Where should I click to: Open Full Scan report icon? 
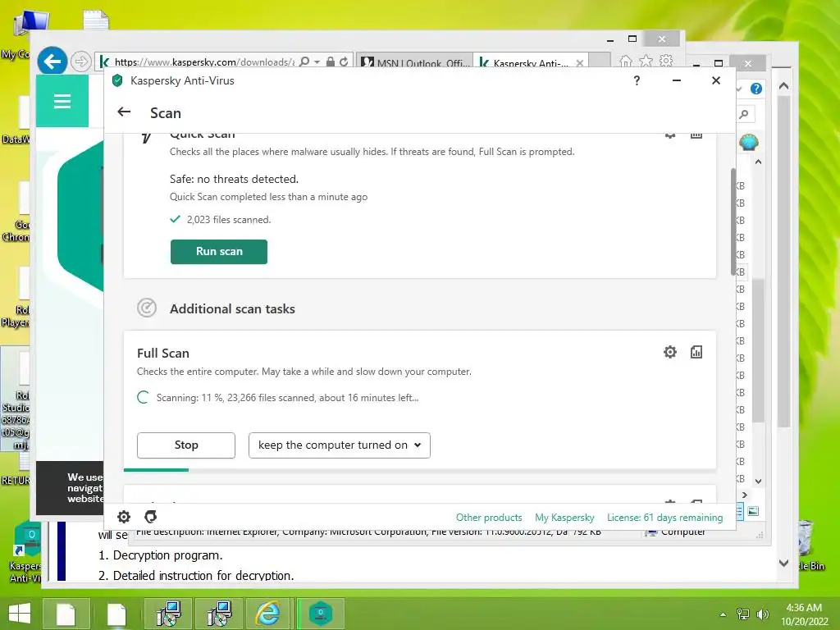pyautogui.click(x=696, y=352)
